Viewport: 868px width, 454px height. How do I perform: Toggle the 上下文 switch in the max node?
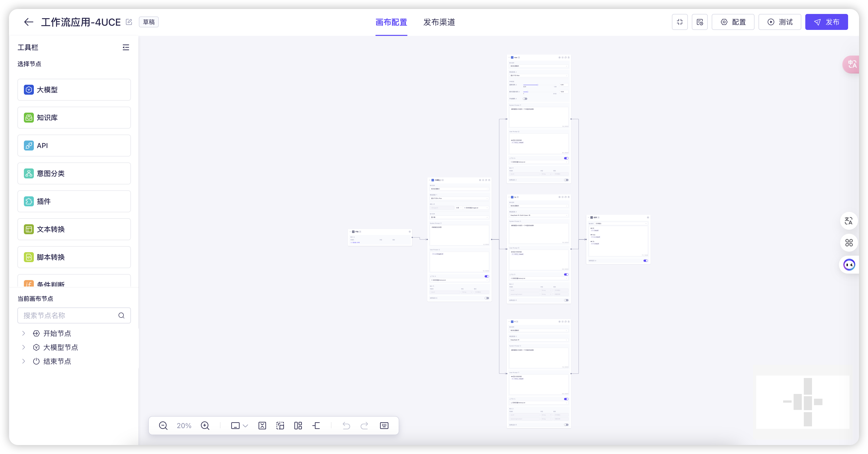pos(566,158)
